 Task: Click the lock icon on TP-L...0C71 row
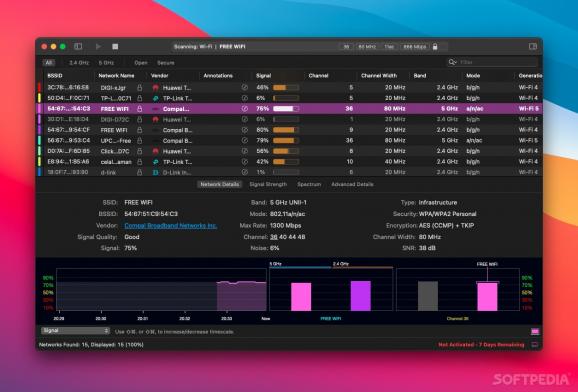pos(140,98)
